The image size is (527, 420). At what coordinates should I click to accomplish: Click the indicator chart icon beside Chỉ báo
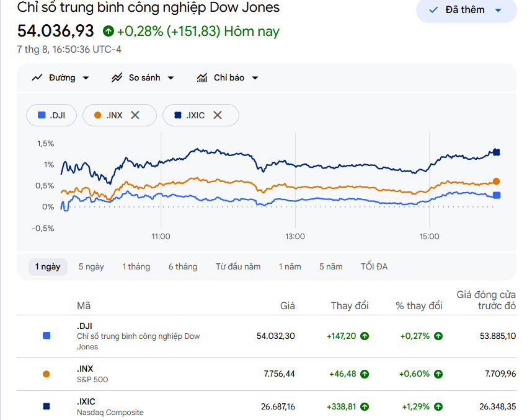coord(202,78)
